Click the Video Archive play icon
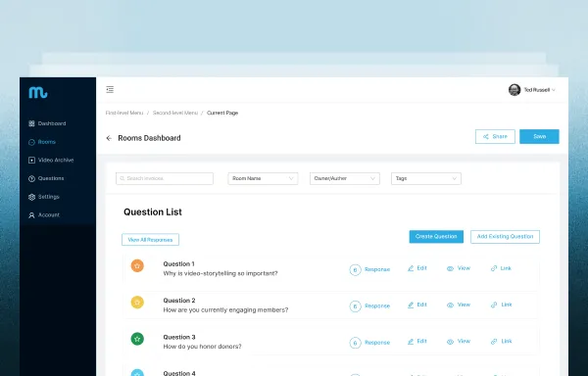 pyautogui.click(x=31, y=161)
